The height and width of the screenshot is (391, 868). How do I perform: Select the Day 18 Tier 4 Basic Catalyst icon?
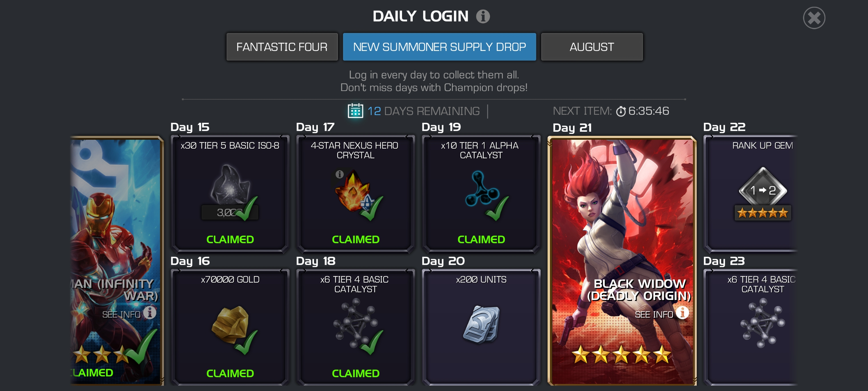coord(356,324)
